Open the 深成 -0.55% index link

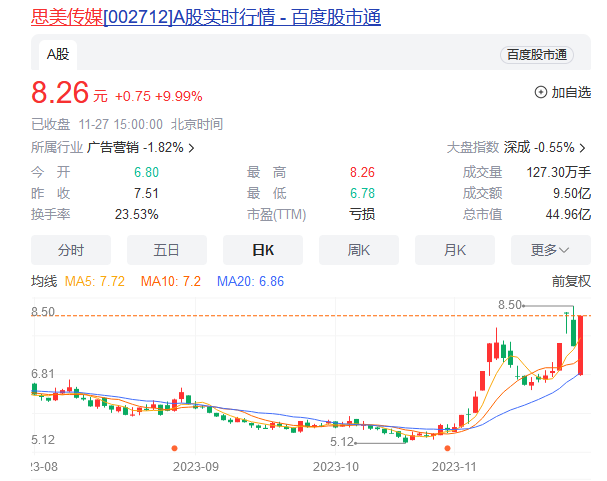pyautogui.click(x=539, y=147)
